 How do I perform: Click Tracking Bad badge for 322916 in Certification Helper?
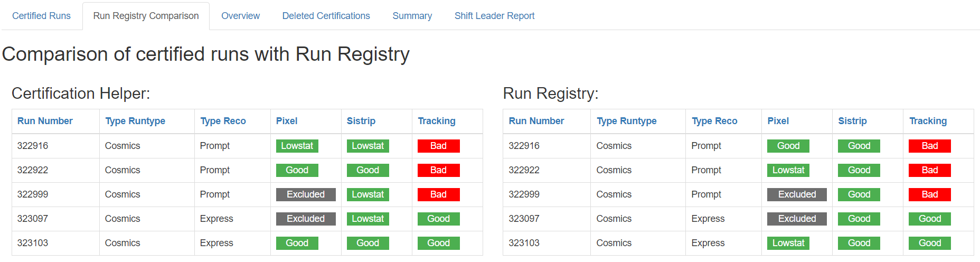click(439, 146)
